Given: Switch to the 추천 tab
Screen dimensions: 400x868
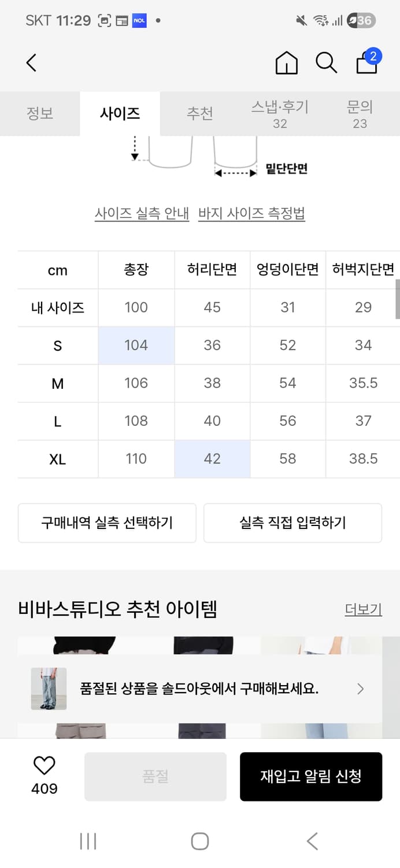Looking at the screenshot, I should point(199,113).
